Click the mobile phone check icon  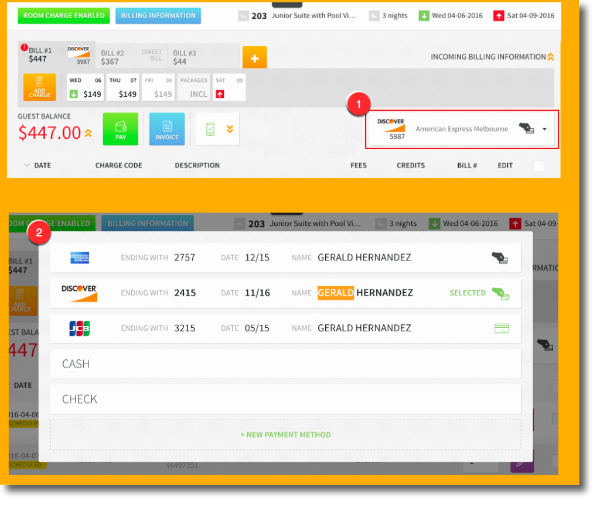coord(210,129)
